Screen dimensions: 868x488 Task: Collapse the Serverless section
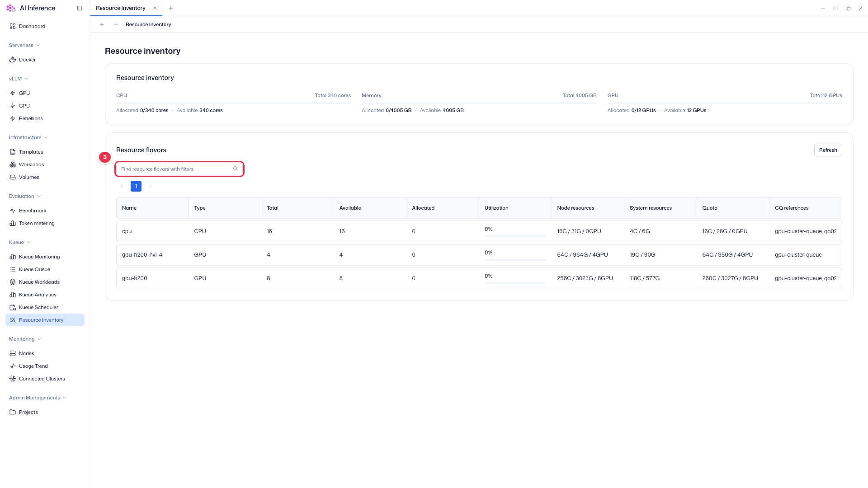[24, 45]
